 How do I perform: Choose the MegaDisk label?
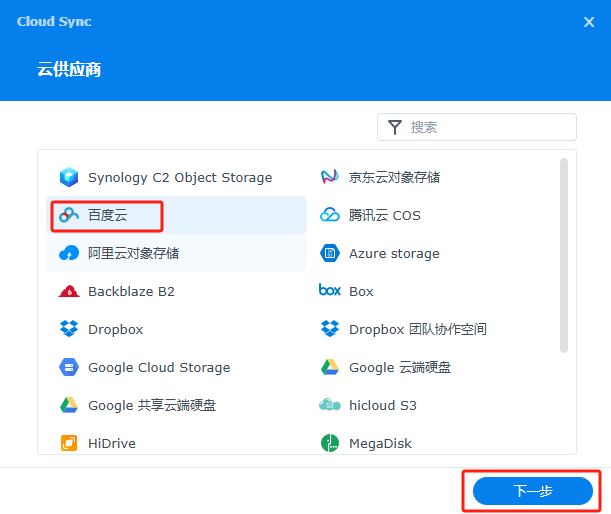(x=380, y=443)
